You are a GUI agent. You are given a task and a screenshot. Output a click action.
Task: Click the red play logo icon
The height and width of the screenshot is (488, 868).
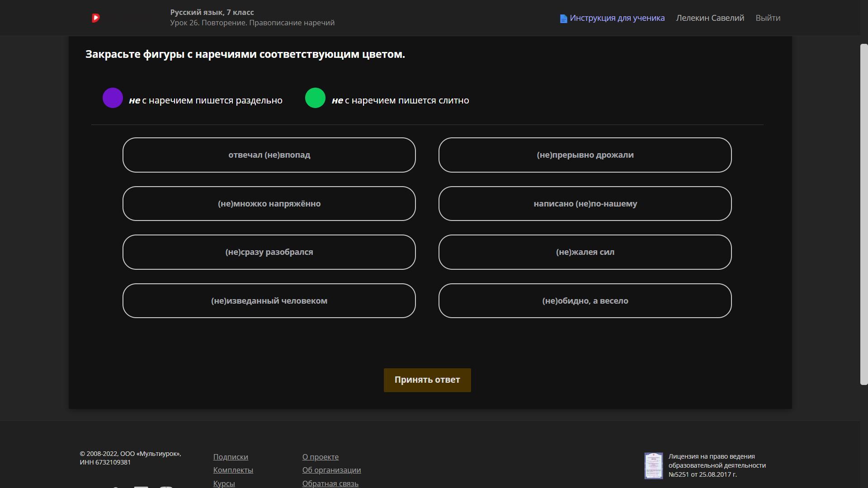[x=95, y=18]
